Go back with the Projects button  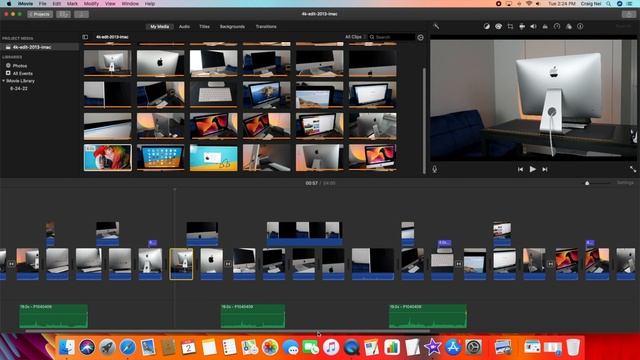pyautogui.click(x=40, y=14)
